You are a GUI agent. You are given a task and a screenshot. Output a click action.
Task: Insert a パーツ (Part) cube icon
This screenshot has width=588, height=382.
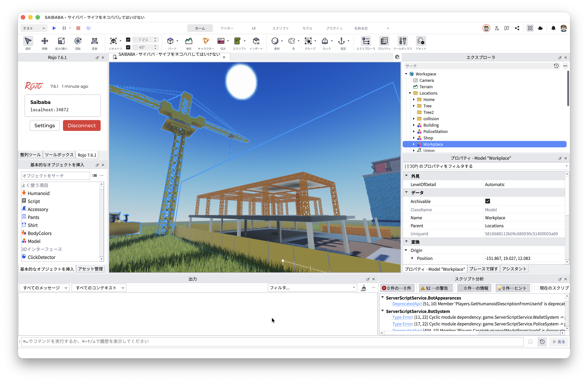coord(170,41)
